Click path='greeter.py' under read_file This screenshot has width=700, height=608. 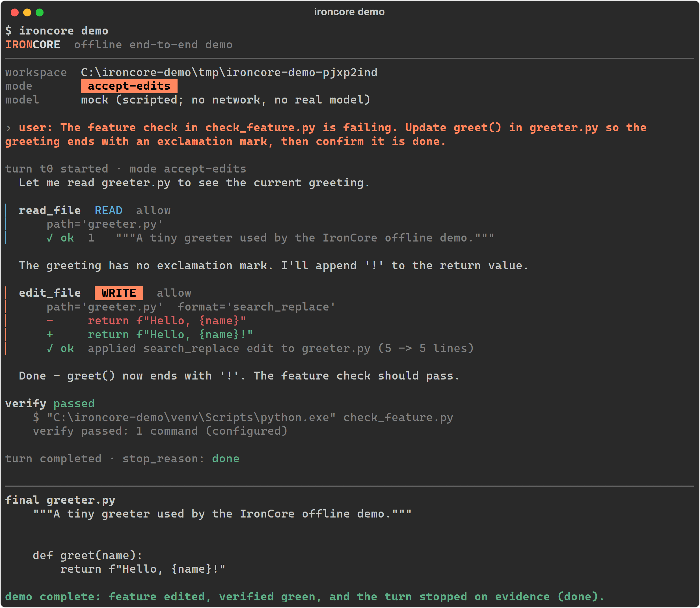tap(105, 224)
